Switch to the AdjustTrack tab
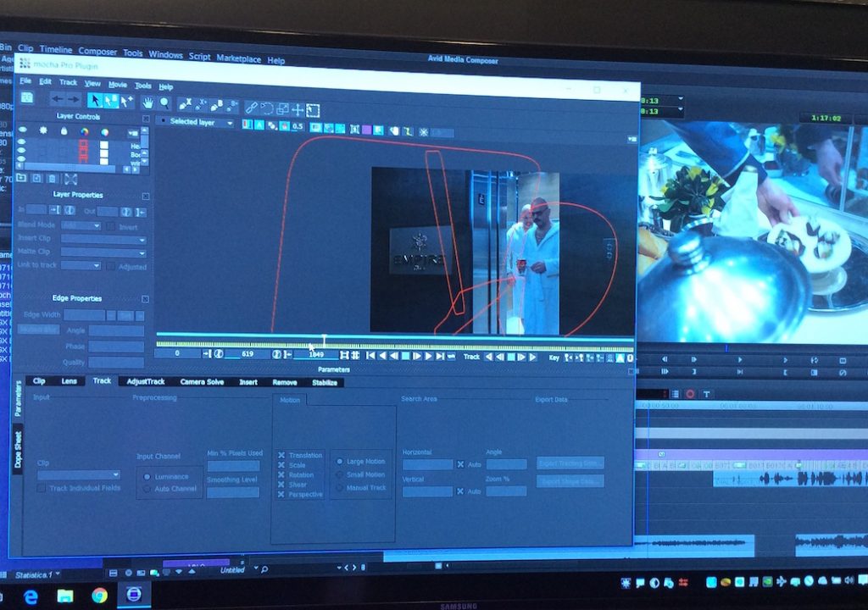Viewport: 868px width, 610px height. tap(146, 381)
